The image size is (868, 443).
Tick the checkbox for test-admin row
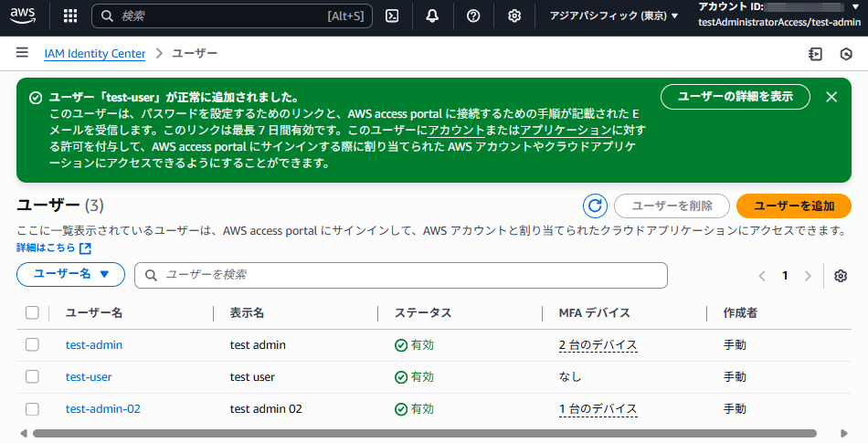[x=32, y=344]
